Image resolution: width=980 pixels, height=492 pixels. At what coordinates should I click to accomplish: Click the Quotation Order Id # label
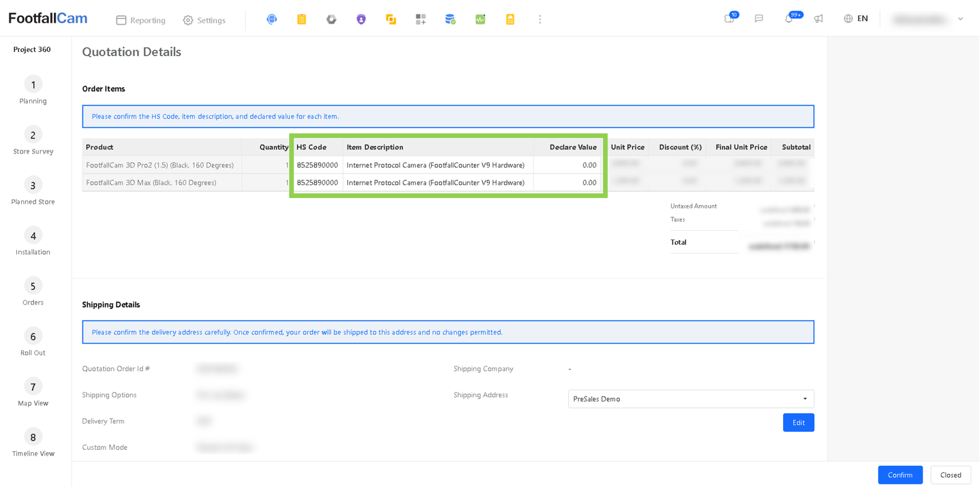(116, 369)
